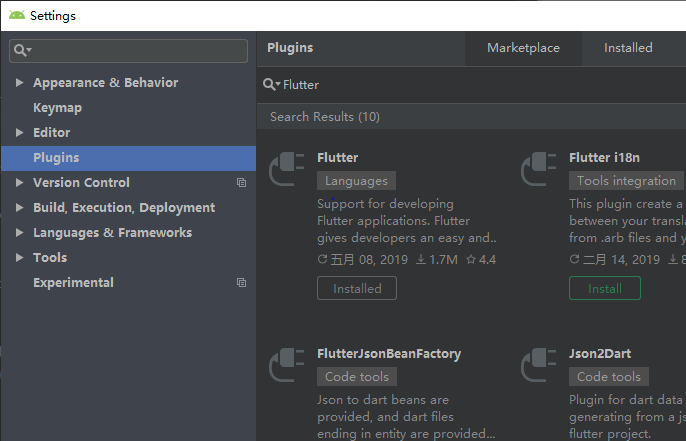
Task: Open the Flutter i18n plugin title
Action: [604, 158]
